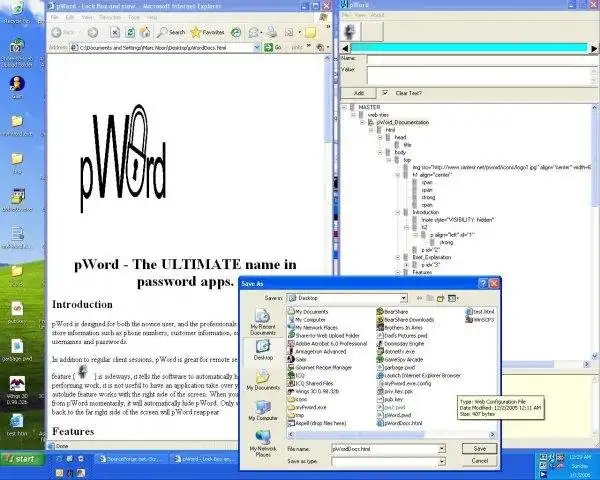Click the pWord - Lock Box taskbar button

[203, 459]
